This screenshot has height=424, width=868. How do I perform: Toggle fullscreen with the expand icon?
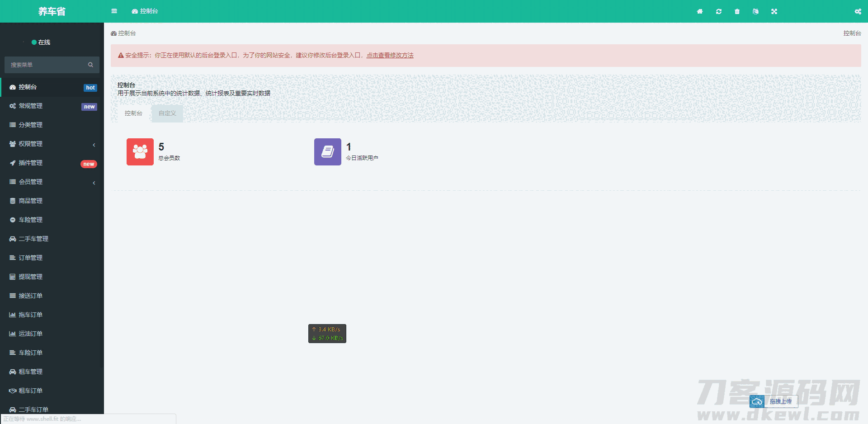pos(774,11)
